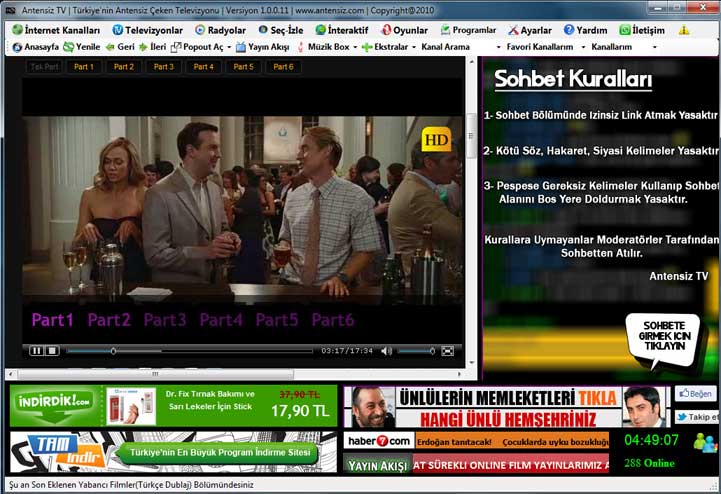Expand the Müzik Box dropdown

click(x=355, y=47)
